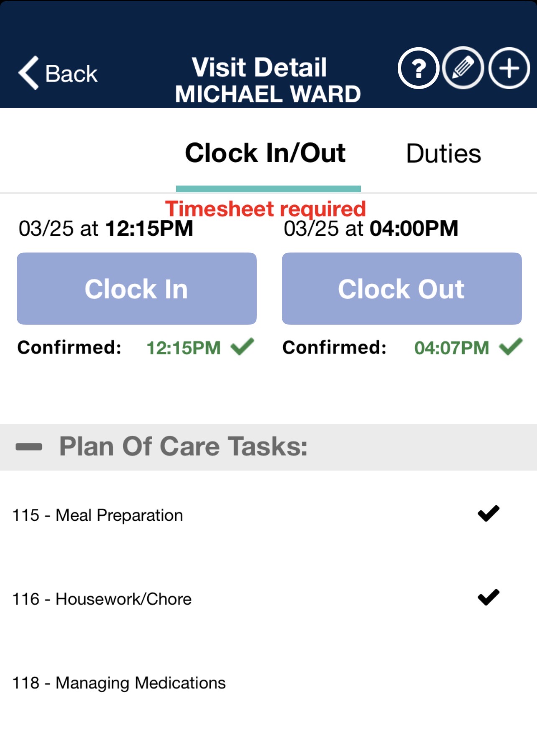Image resolution: width=537 pixels, height=756 pixels.
Task: Collapse Plan Of Care Tasks with minus icon
Action: tap(29, 447)
